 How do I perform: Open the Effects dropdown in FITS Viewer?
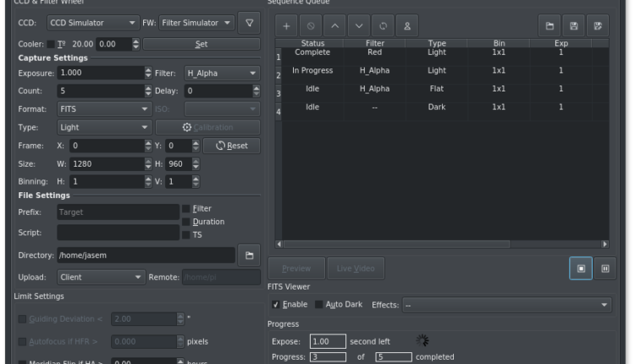click(x=506, y=305)
